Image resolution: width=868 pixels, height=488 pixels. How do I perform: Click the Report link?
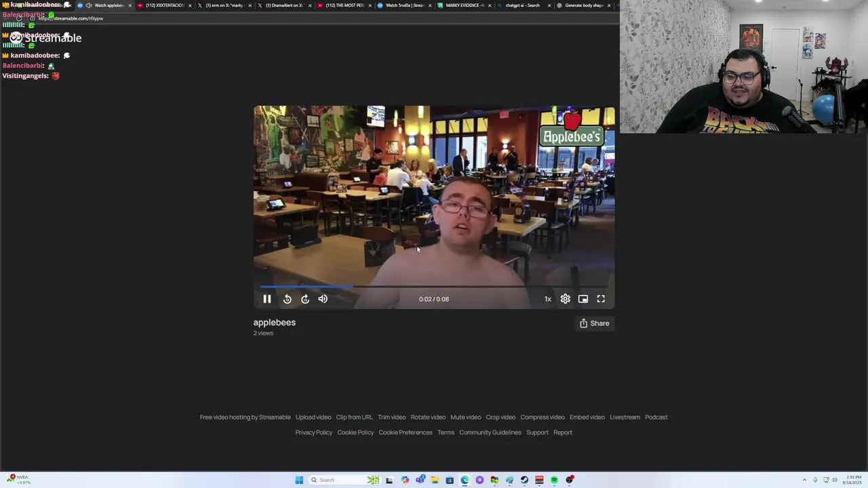[563, 432]
